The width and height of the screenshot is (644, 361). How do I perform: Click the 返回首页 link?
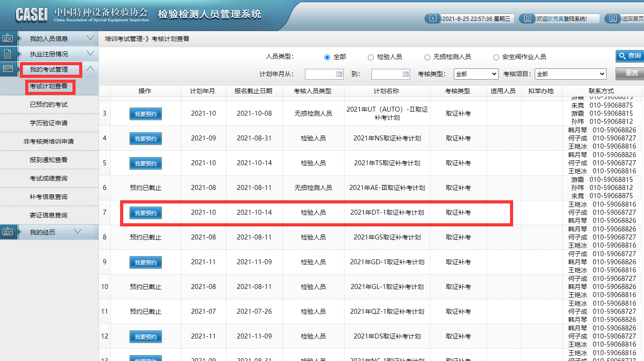[633, 19]
